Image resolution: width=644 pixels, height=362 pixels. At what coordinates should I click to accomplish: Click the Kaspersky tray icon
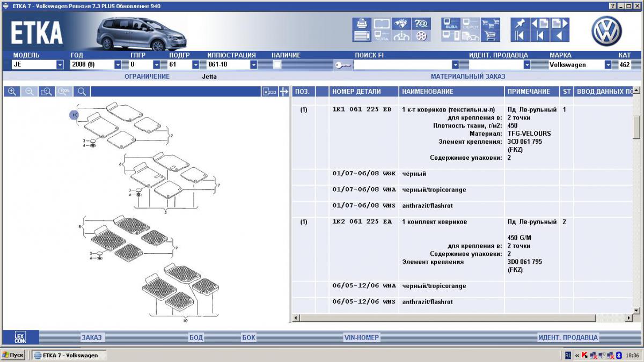[x=584, y=355]
